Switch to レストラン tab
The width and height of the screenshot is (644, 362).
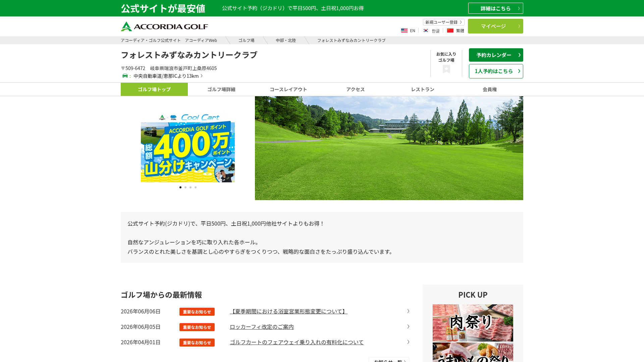[x=423, y=89]
